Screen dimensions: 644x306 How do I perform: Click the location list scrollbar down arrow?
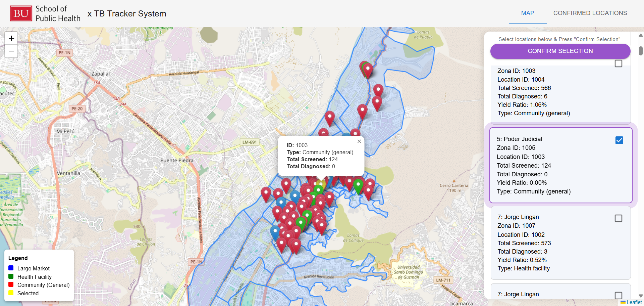(641, 296)
